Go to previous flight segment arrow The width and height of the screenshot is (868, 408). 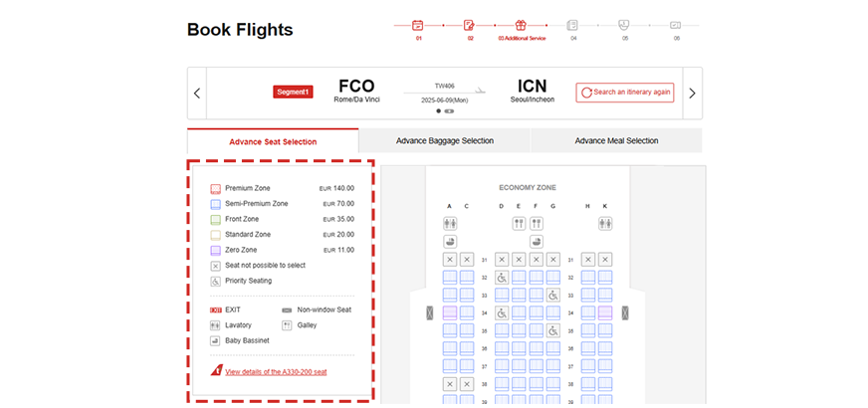(x=197, y=94)
